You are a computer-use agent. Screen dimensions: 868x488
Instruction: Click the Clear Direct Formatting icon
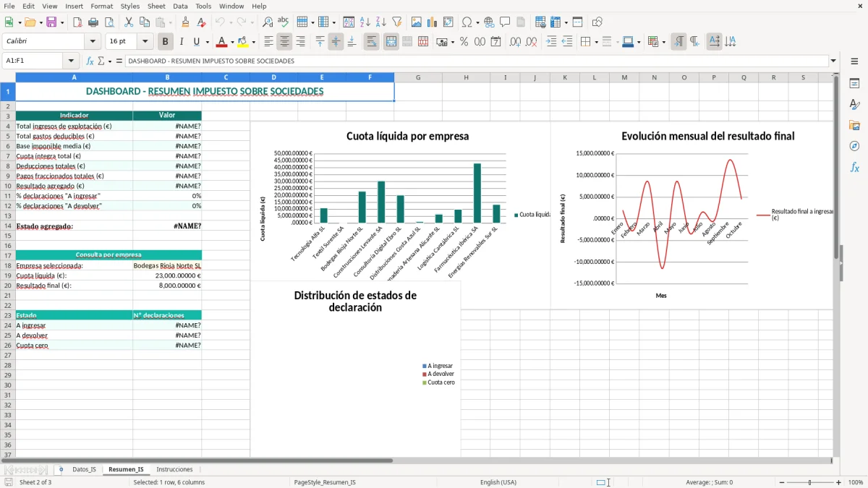tap(201, 22)
